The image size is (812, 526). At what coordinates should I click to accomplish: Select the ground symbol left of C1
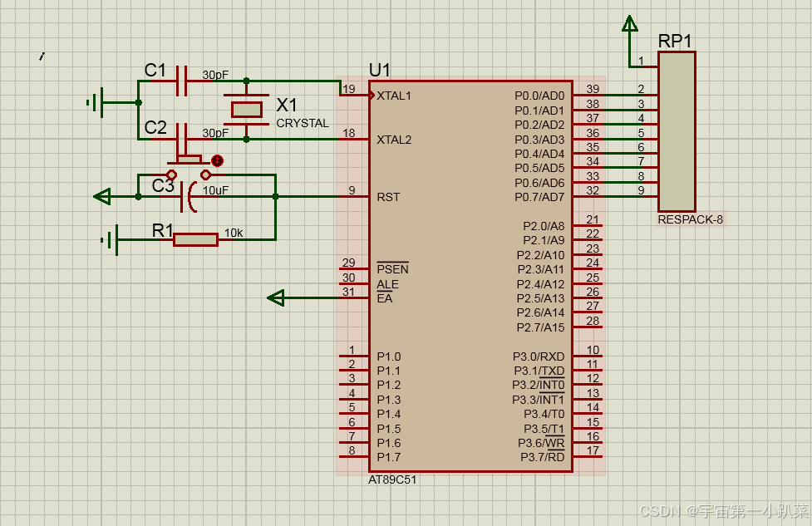tap(96, 102)
